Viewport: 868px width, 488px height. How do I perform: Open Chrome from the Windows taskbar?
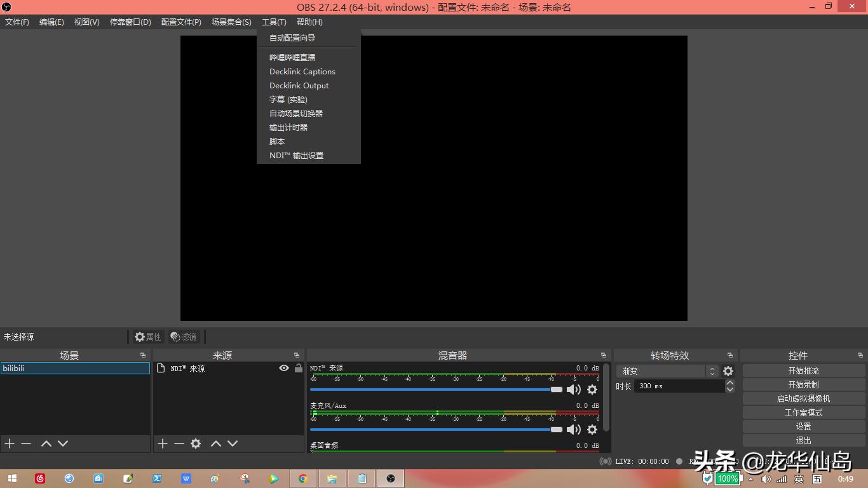click(303, 478)
